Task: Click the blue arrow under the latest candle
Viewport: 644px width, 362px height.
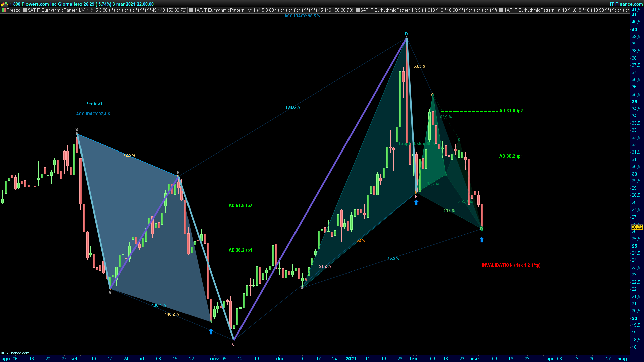Action: coord(482,240)
